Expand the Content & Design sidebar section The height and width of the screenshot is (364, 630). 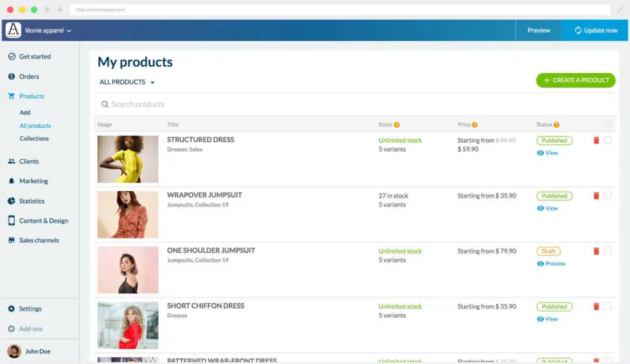pos(43,221)
